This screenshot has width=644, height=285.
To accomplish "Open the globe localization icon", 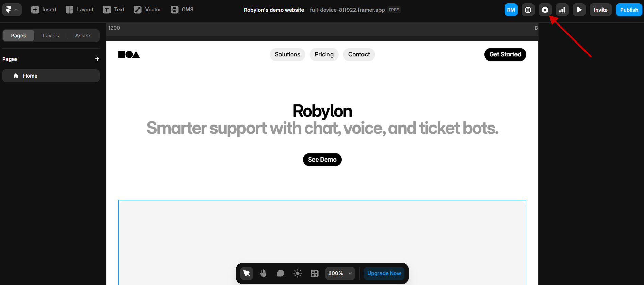I will (528, 10).
